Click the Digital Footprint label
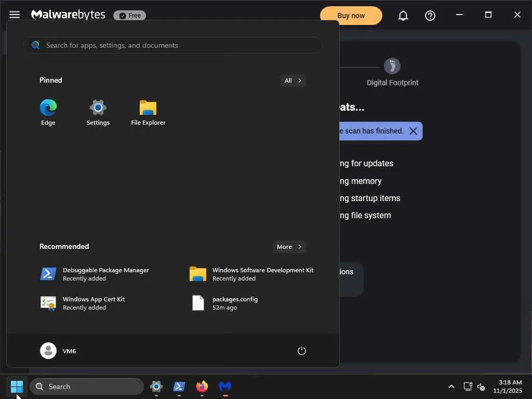This screenshot has height=399, width=532. (x=393, y=83)
